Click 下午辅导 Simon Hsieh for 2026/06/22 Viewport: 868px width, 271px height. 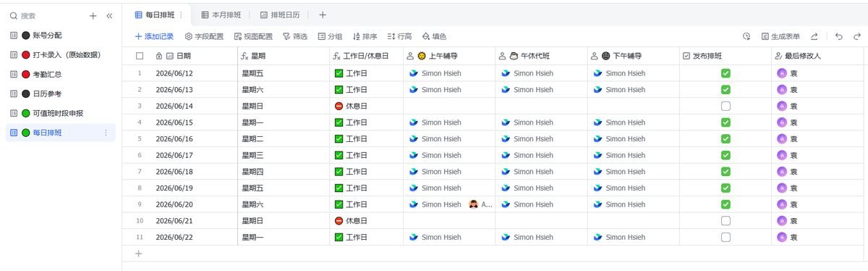[619, 237]
